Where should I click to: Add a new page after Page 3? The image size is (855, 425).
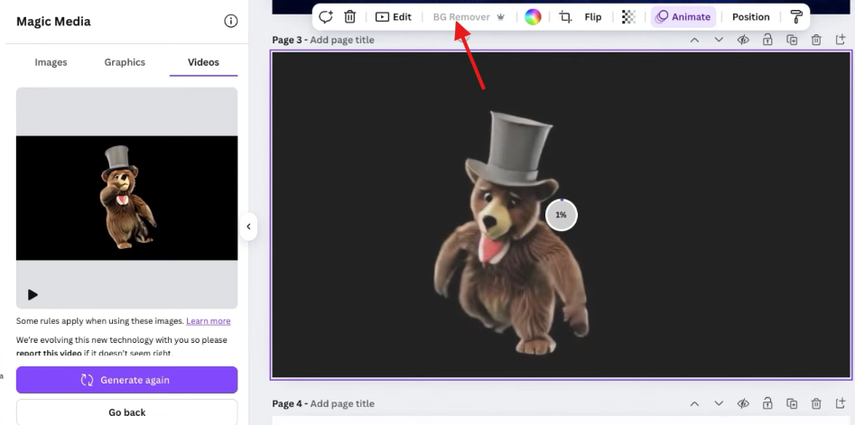840,40
